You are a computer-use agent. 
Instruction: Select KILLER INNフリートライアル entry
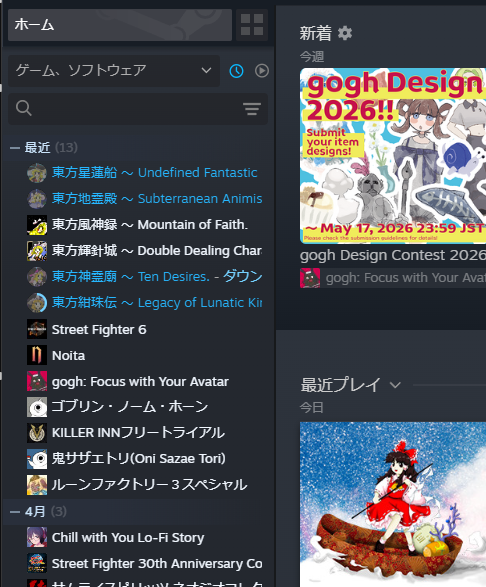(x=138, y=432)
